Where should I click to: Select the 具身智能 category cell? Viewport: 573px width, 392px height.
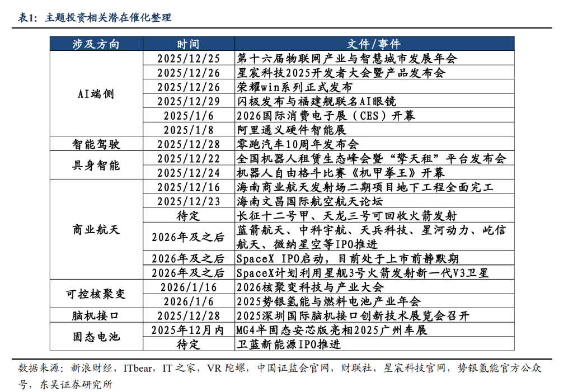96,165
